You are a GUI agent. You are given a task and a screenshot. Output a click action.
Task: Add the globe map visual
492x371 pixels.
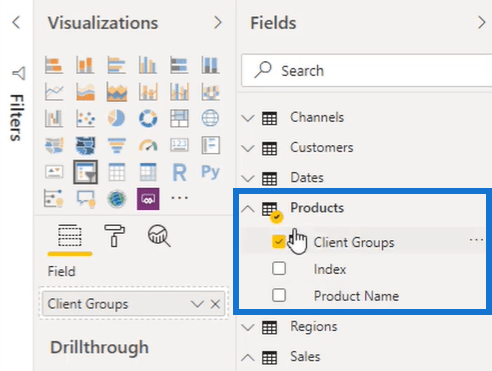pos(210,118)
